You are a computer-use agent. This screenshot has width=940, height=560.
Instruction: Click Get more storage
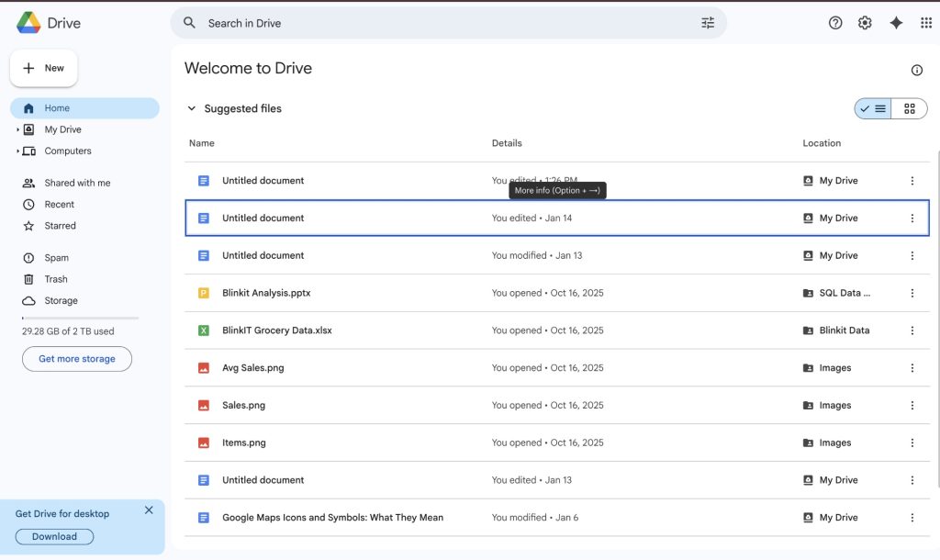click(76, 359)
